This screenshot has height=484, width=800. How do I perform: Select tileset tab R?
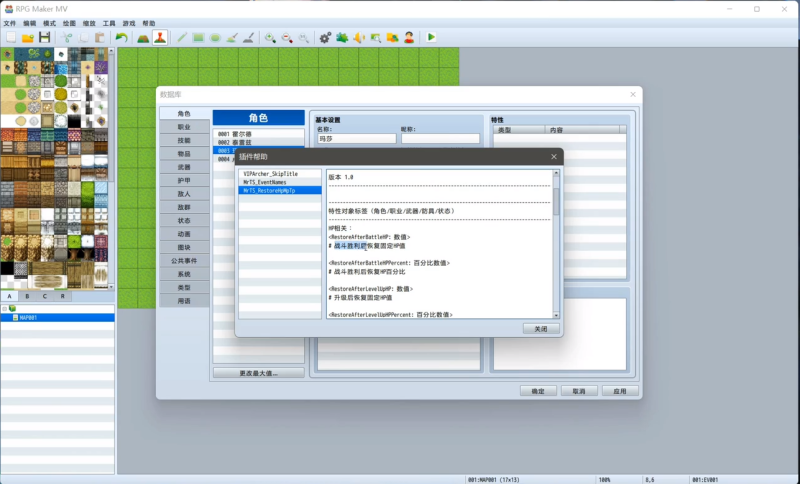[63, 296]
